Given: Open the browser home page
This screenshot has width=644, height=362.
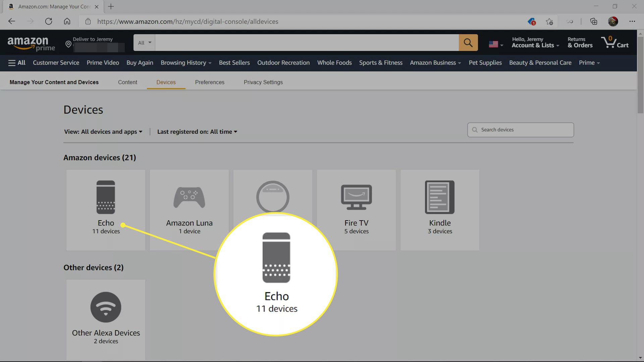Looking at the screenshot, I should coord(67,21).
